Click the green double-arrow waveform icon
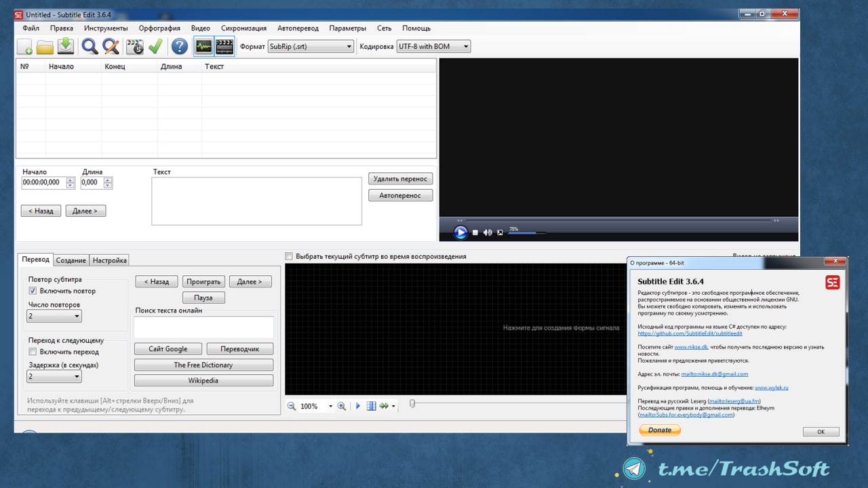The width and height of the screenshot is (868, 488). (x=384, y=406)
